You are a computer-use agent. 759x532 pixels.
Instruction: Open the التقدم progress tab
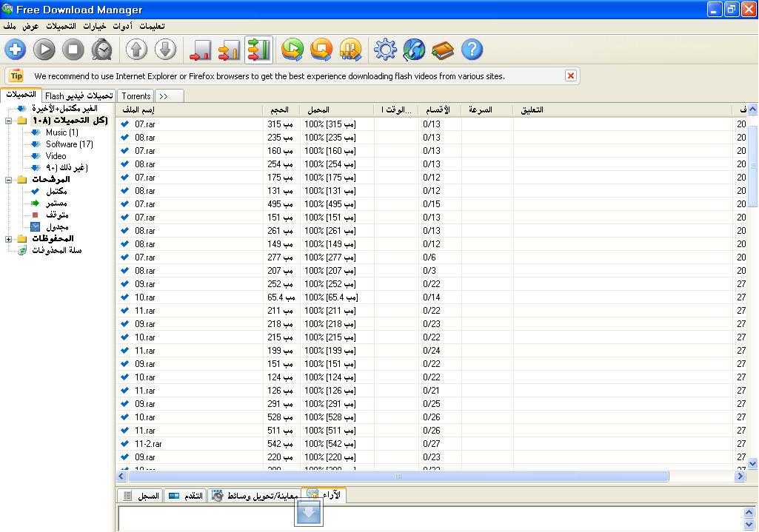click(x=186, y=496)
